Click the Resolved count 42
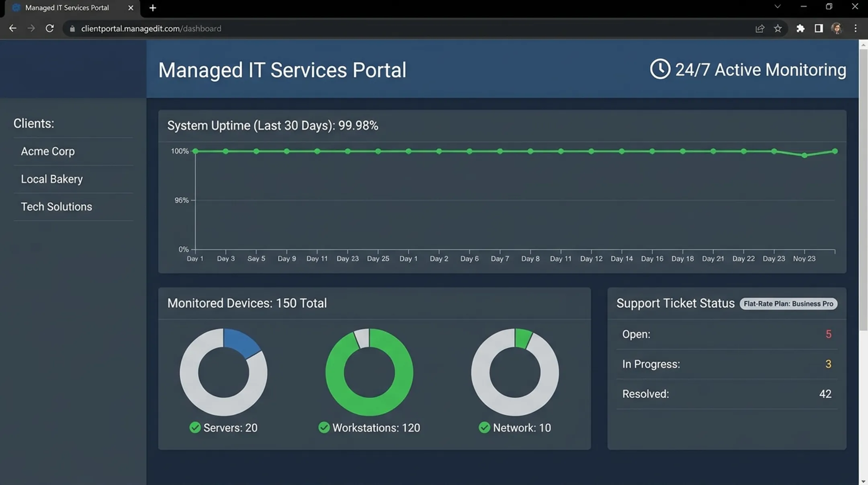Viewport: 868px width, 485px height. tap(825, 394)
